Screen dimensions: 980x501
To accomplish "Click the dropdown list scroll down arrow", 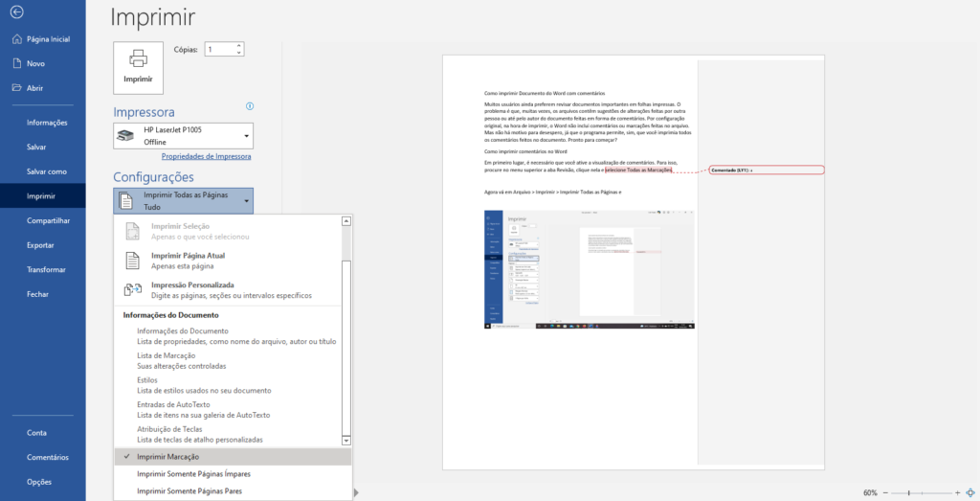I will [x=346, y=442].
